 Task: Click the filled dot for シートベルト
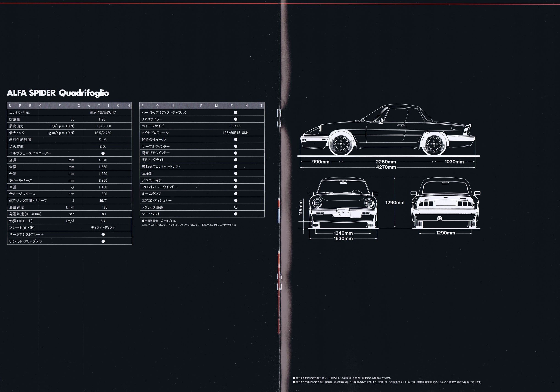[x=236, y=214]
